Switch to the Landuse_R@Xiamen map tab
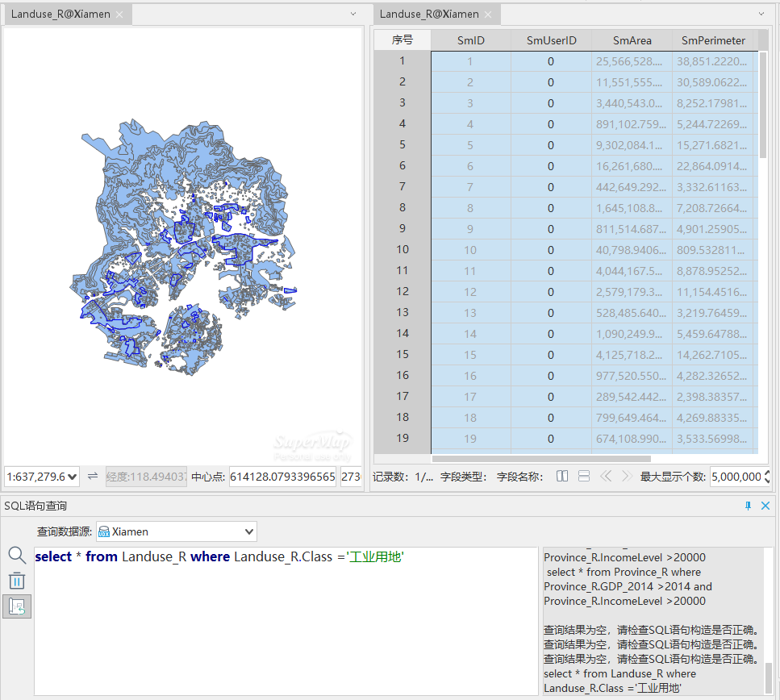Screen dimensions: 780x700 click(60, 15)
